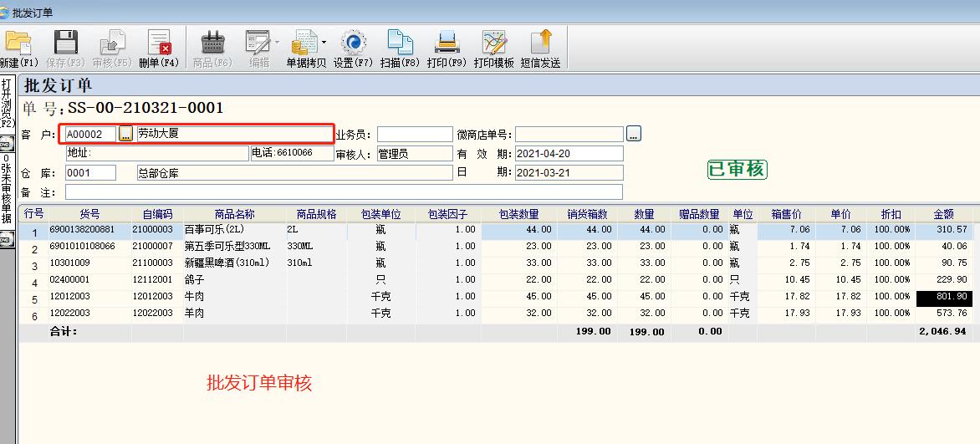This screenshot has height=444, width=980.
Task: Click the 电话 field showing 6610066
Action: (x=292, y=153)
